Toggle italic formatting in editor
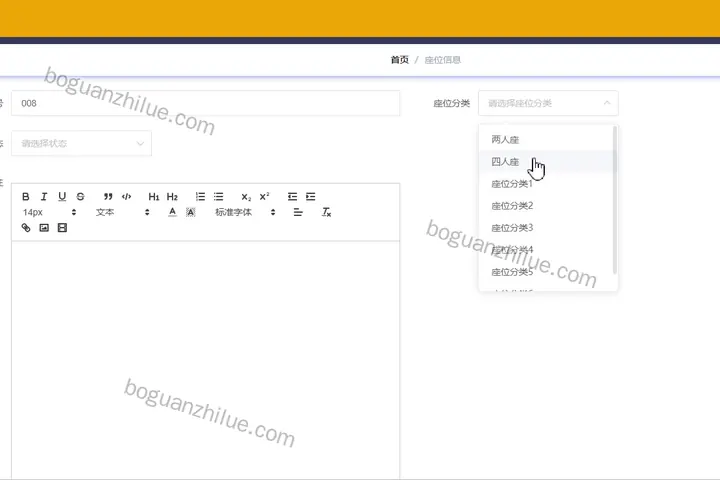This screenshot has height=480, width=720. coord(44,197)
